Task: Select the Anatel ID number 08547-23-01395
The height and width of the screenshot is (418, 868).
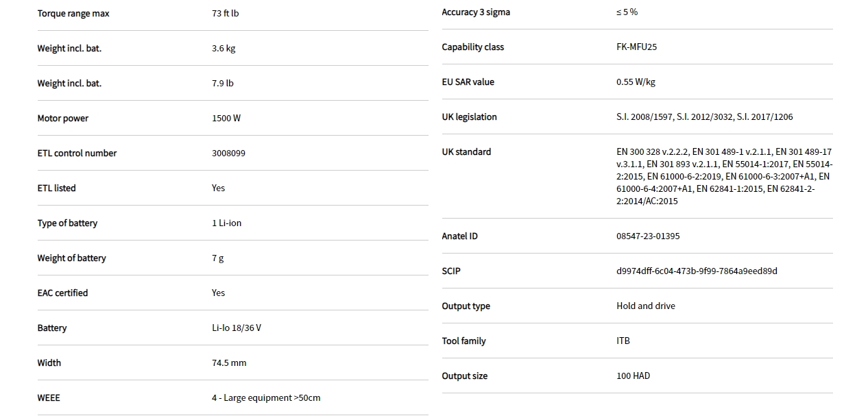Action: point(648,236)
